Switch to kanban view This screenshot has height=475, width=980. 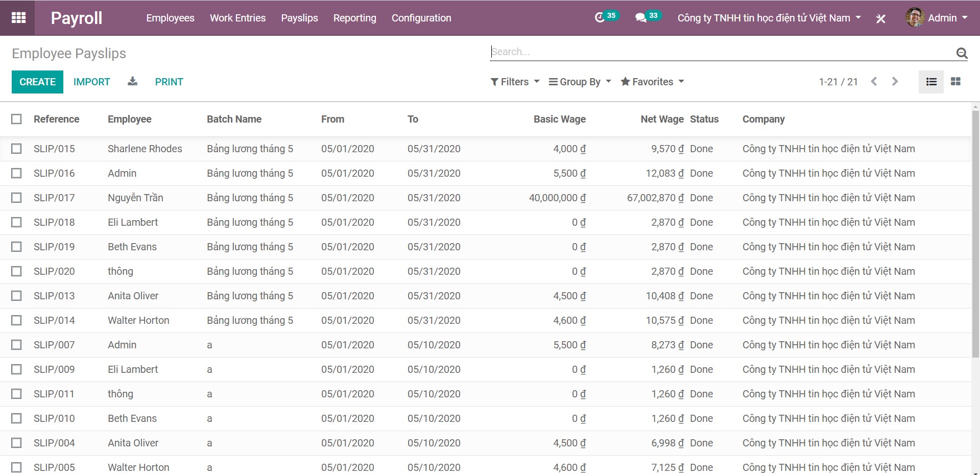coord(955,82)
